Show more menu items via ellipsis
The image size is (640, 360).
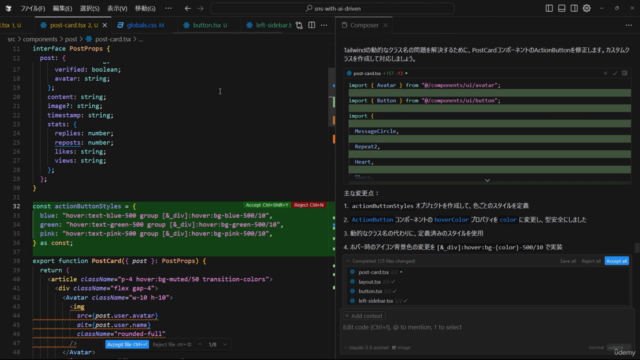coord(168,8)
